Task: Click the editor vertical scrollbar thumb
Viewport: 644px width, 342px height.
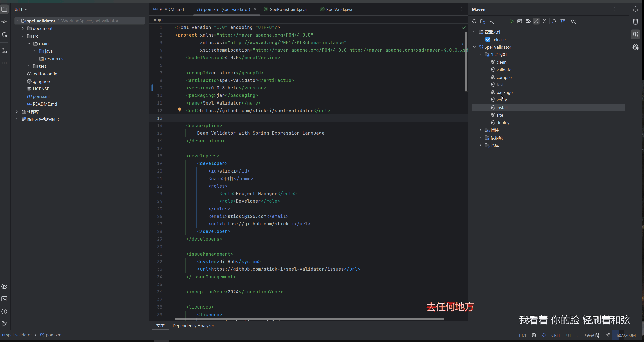Action: [x=466, y=62]
